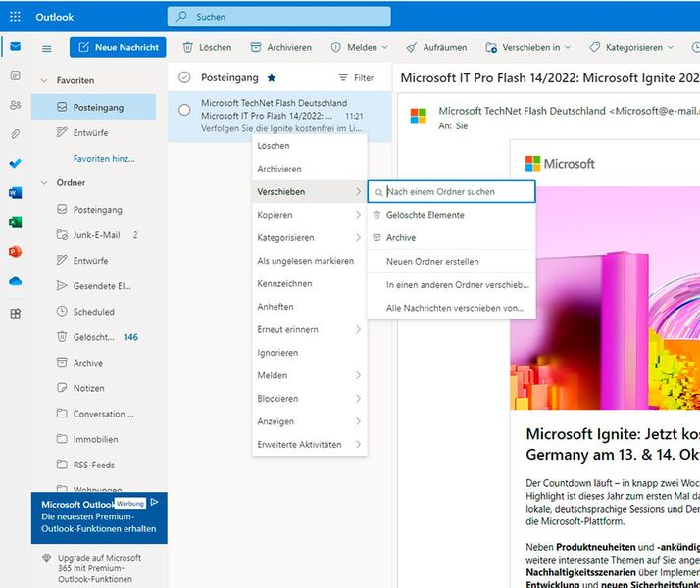Launch Word from the app rail
The width and height of the screenshot is (700, 588).
pos(15,193)
